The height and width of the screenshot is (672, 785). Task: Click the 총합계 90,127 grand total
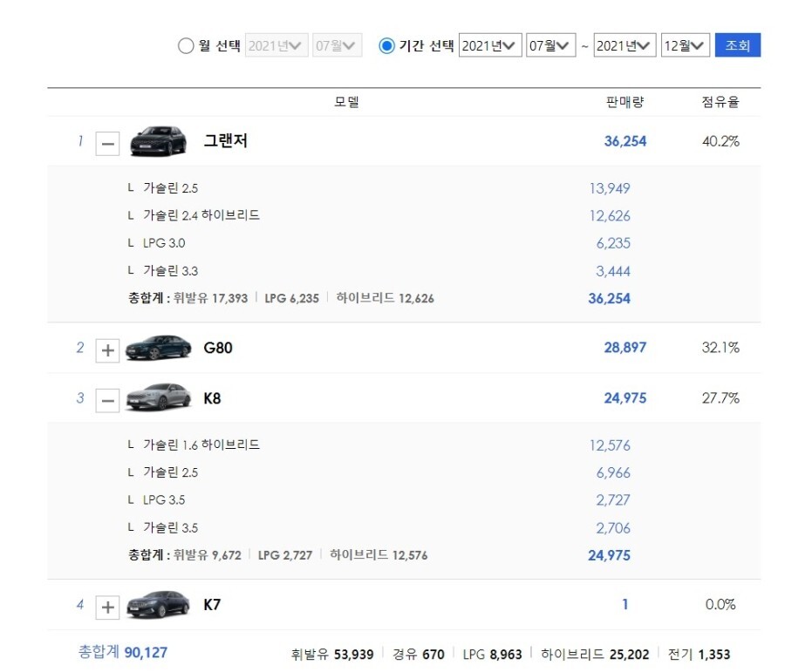[x=123, y=653]
